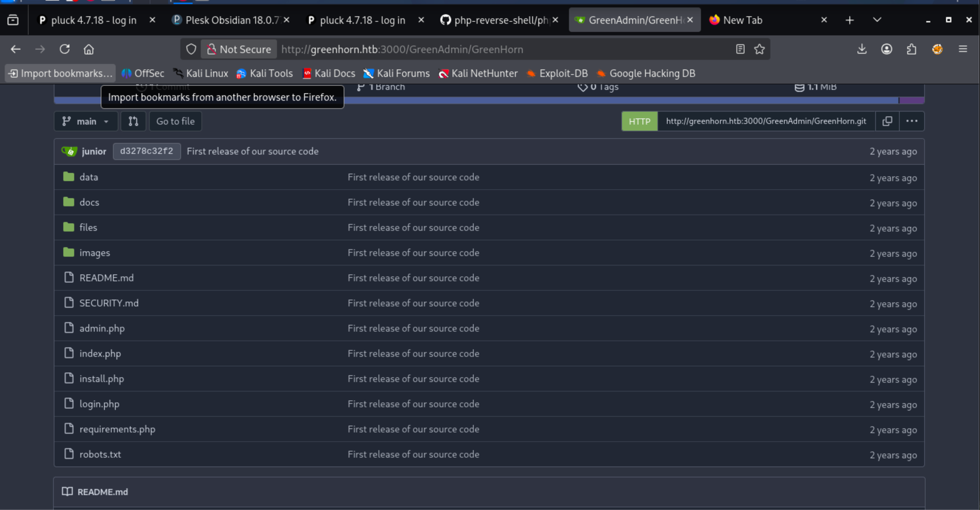
Task: Switch to php-reverse-shell GitHub tab
Action: point(499,20)
